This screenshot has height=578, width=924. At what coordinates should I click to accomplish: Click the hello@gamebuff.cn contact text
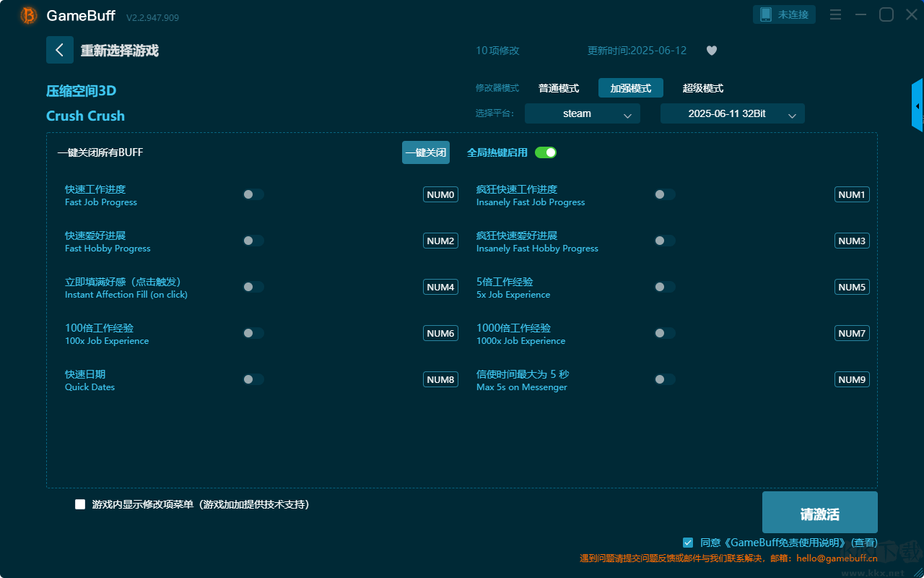(837, 558)
